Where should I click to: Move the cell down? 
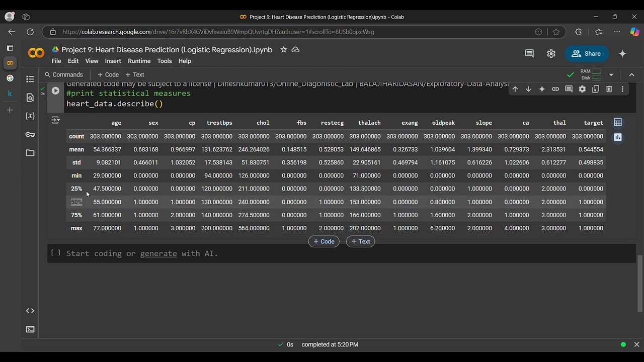coord(528,89)
